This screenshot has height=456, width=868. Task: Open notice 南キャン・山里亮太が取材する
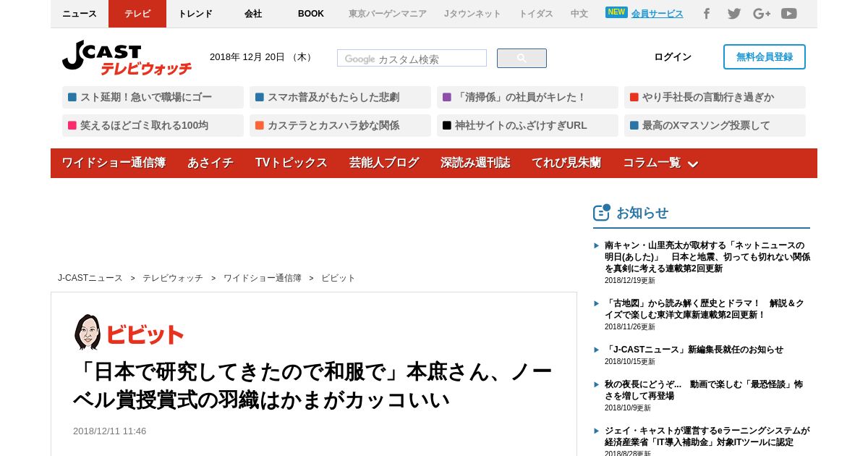click(707, 257)
